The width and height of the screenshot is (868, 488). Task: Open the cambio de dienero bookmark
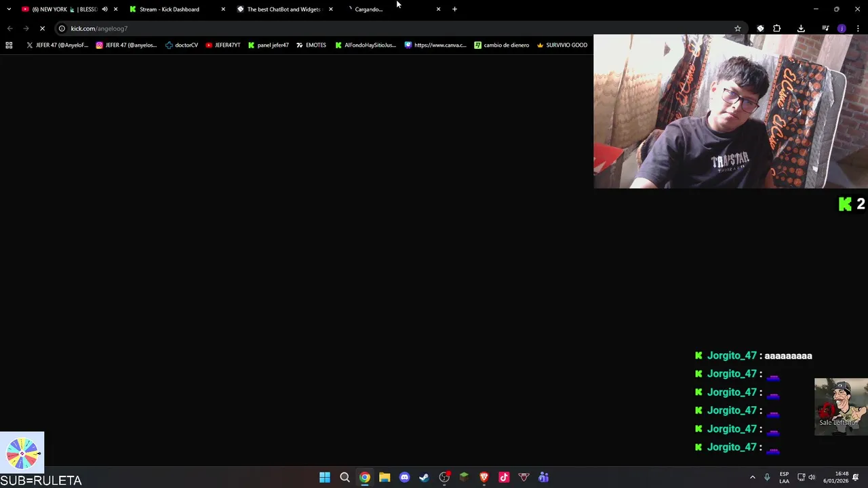(502, 45)
